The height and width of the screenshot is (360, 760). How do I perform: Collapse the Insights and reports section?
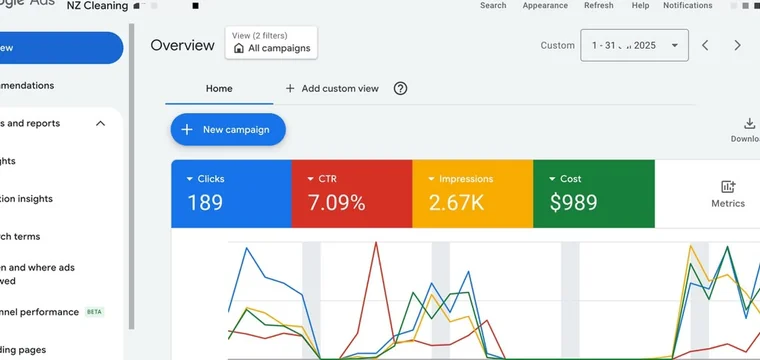point(100,124)
